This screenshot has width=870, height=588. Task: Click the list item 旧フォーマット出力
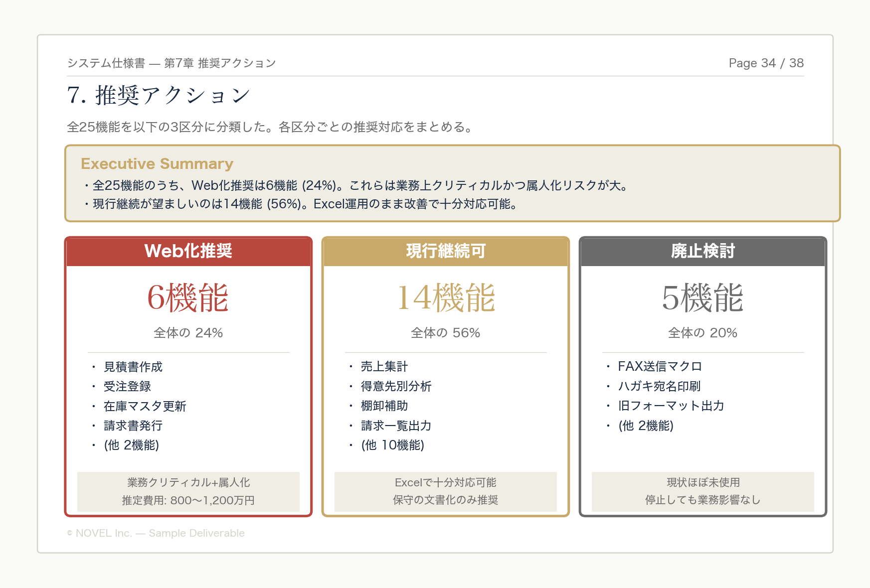[671, 406]
